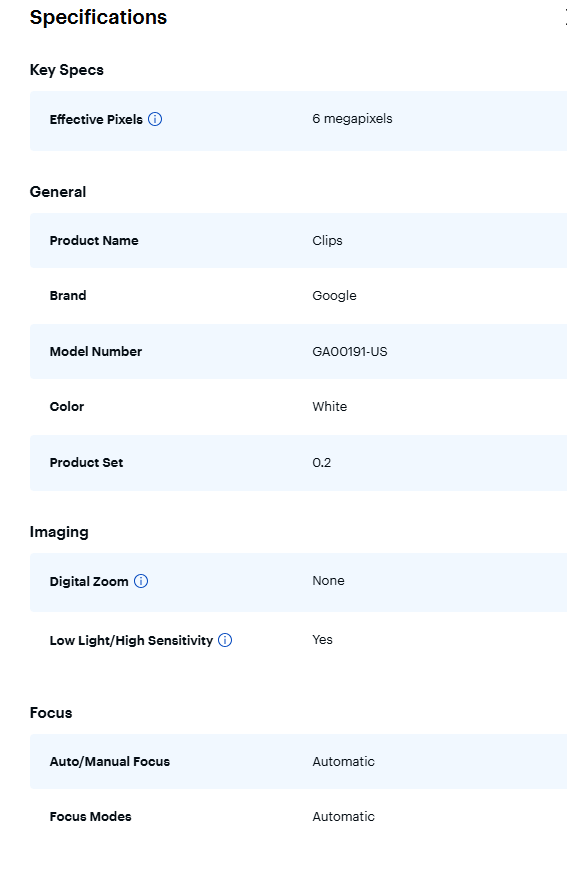Select model number GA00191-US text

(x=350, y=352)
